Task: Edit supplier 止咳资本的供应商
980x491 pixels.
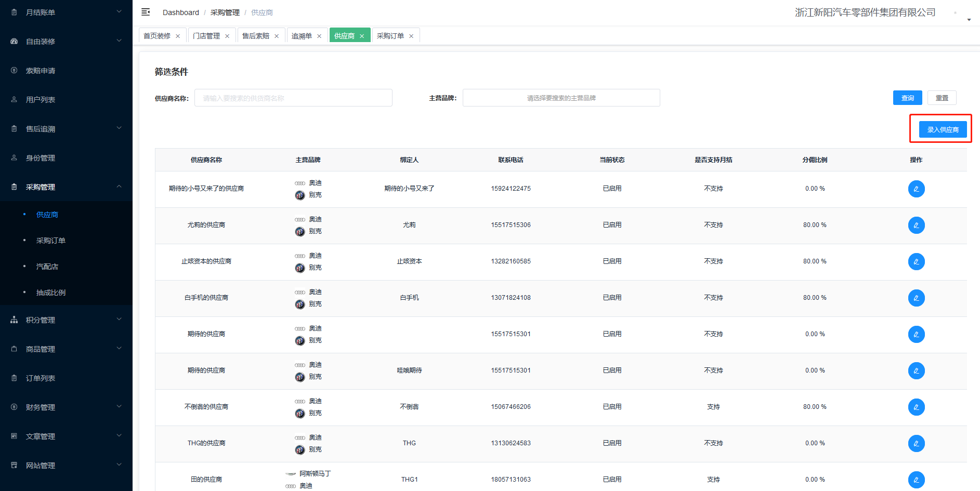Action: 916,261
